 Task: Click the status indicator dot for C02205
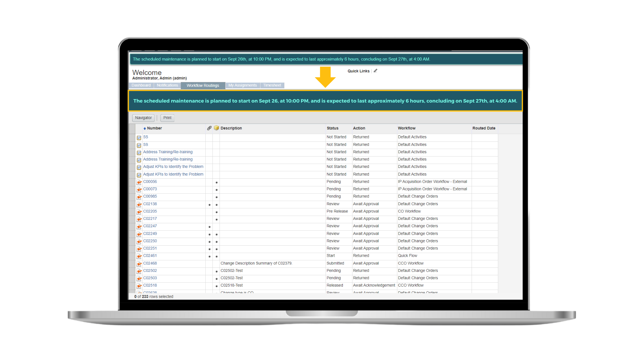[216, 211]
